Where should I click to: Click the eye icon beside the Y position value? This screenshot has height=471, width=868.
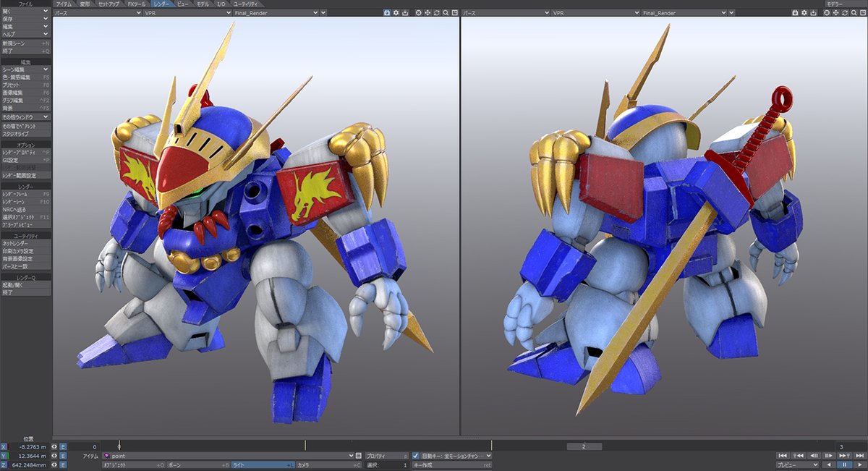coord(54,456)
